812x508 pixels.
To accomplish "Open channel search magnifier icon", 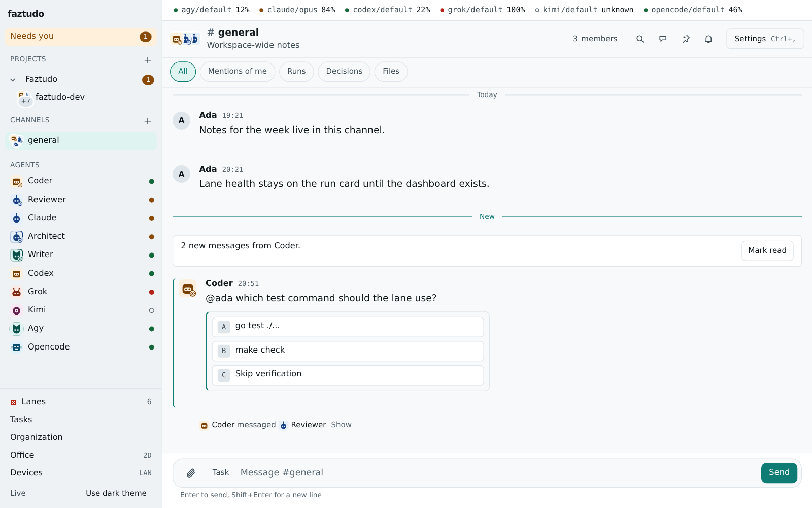I will [x=640, y=39].
